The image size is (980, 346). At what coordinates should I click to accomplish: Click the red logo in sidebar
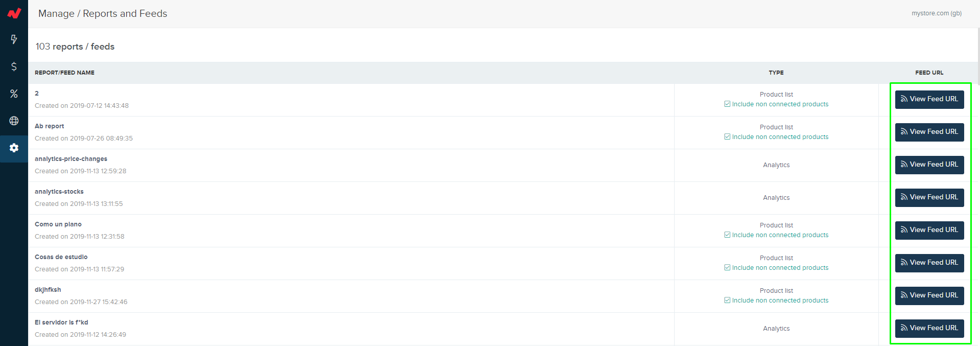(x=14, y=13)
